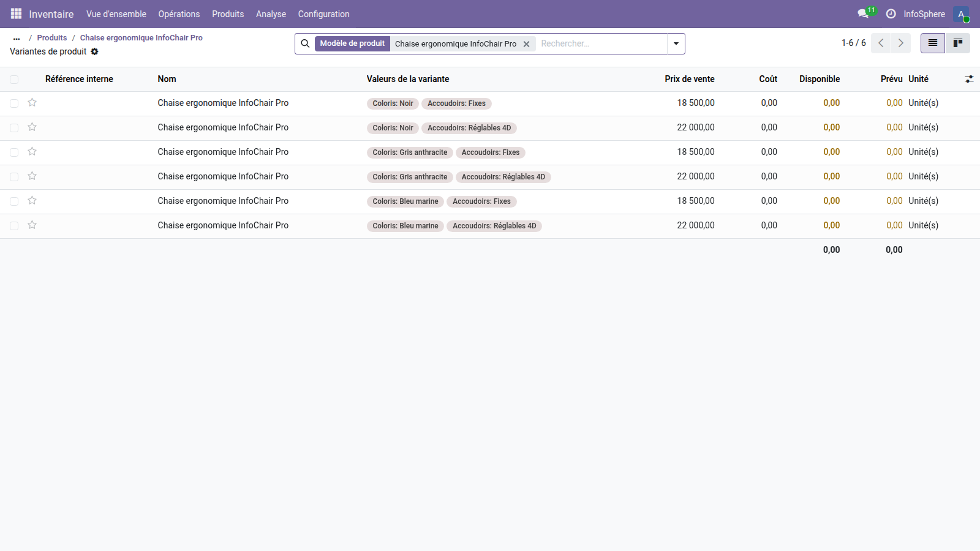Go to Produits breadcrumb link
The height and width of the screenshot is (551, 980).
(52, 38)
